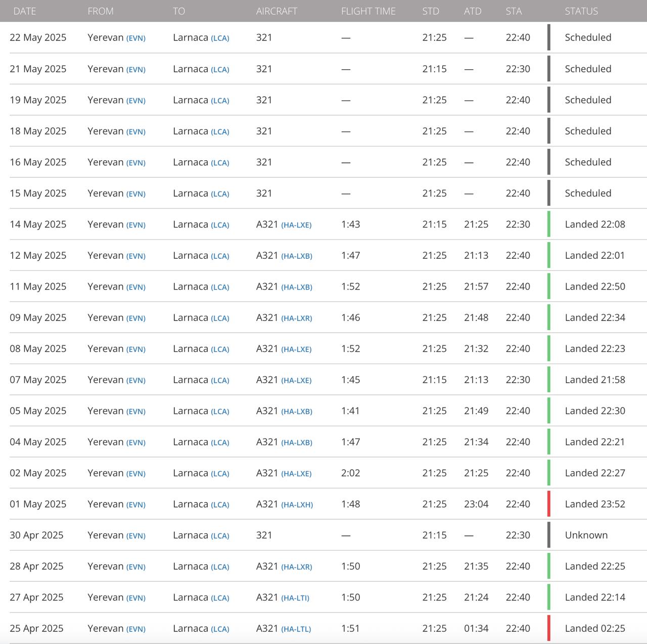
Task: Select the Landed 22:01 status text
Action: pos(595,255)
